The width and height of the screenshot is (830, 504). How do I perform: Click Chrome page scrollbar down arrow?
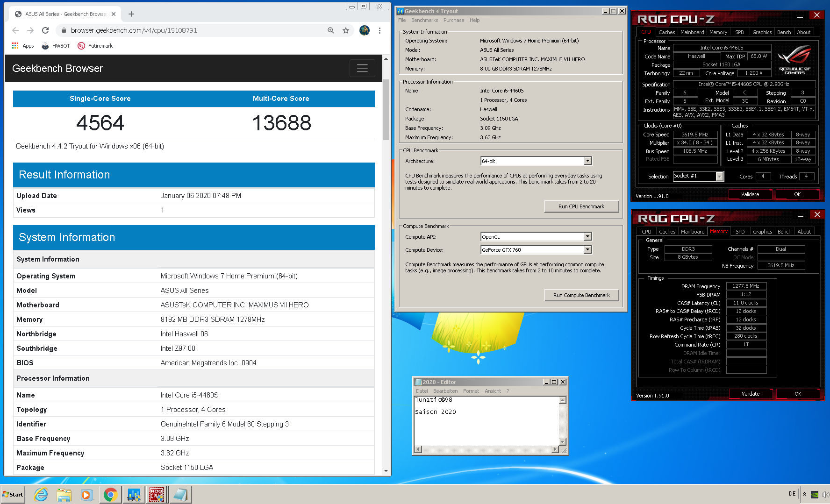click(386, 471)
